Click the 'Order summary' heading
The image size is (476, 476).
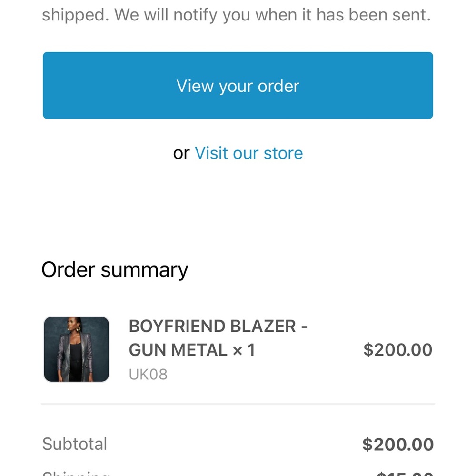click(x=115, y=269)
